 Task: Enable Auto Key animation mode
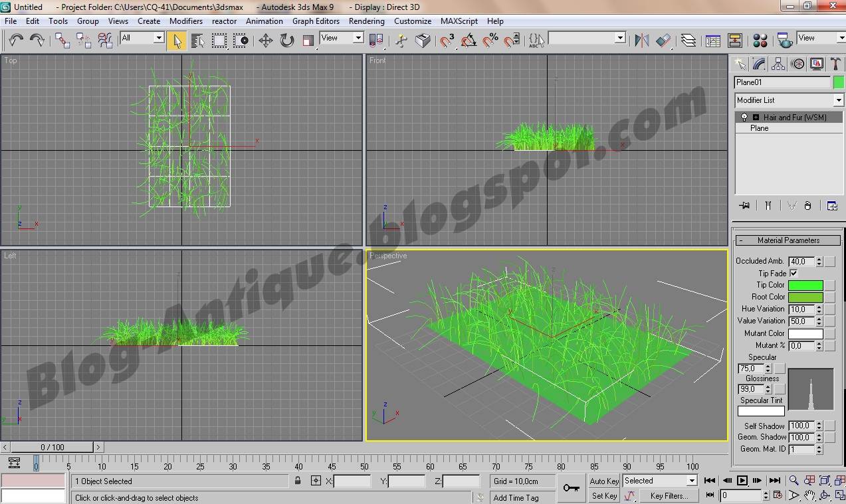click(603, 481)
